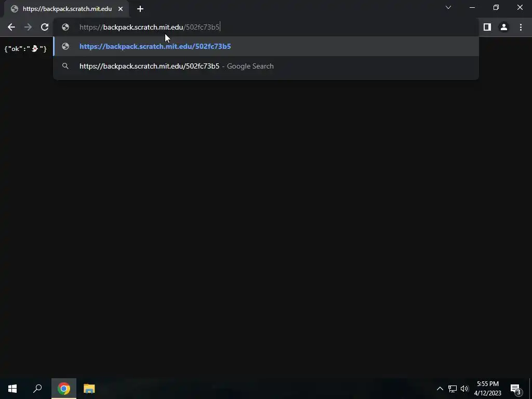Screen dimensions: 532x399
Task: Open a new tab
Action: pos(140,9)
